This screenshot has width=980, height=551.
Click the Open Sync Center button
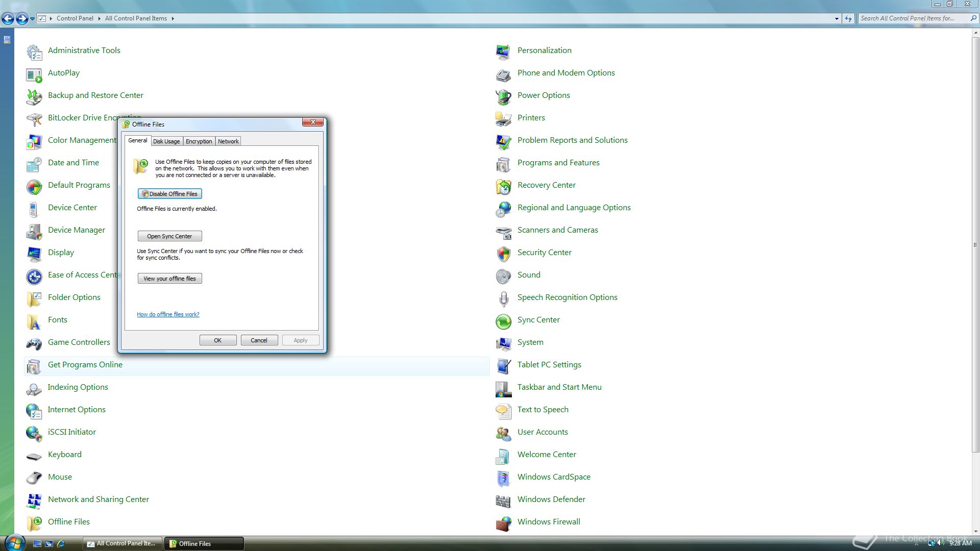[x=170, y=236]
